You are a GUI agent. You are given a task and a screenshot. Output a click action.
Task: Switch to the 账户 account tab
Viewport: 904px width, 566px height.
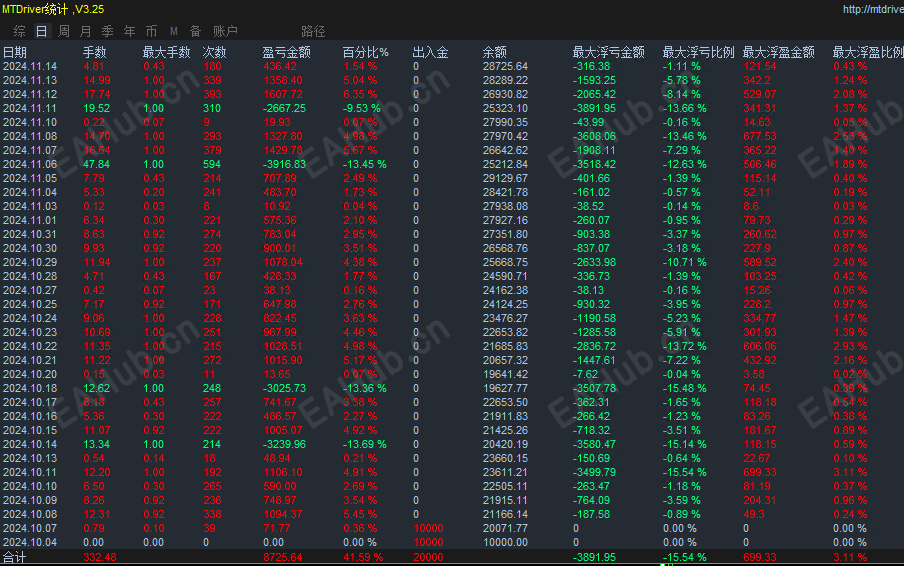[225, 31]
